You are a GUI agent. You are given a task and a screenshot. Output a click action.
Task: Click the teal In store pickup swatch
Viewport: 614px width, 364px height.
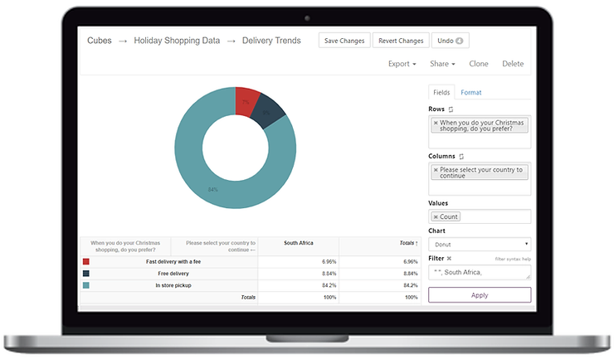(86, 284)
